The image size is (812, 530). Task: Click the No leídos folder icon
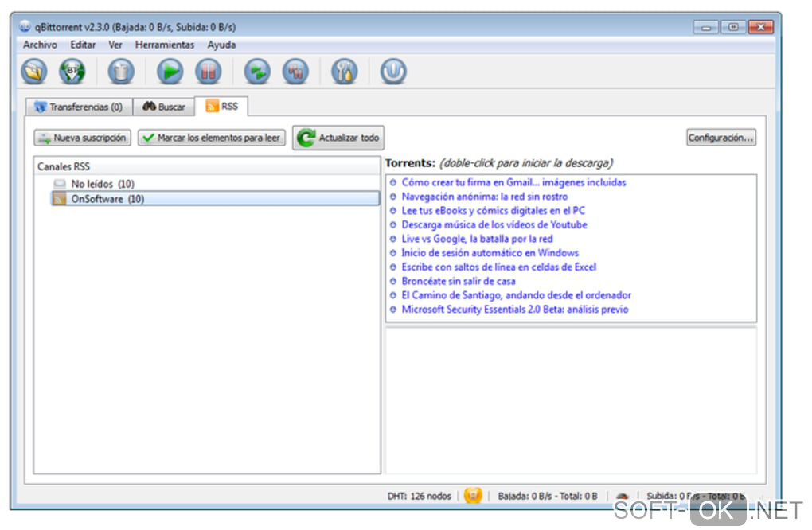pos(60,184)
